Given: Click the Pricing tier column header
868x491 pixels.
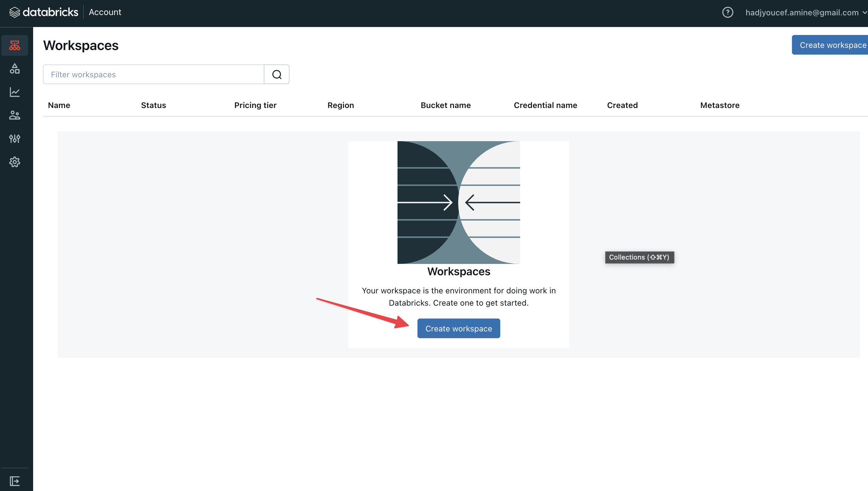Looking at the screenshot, I should (255, 105).
